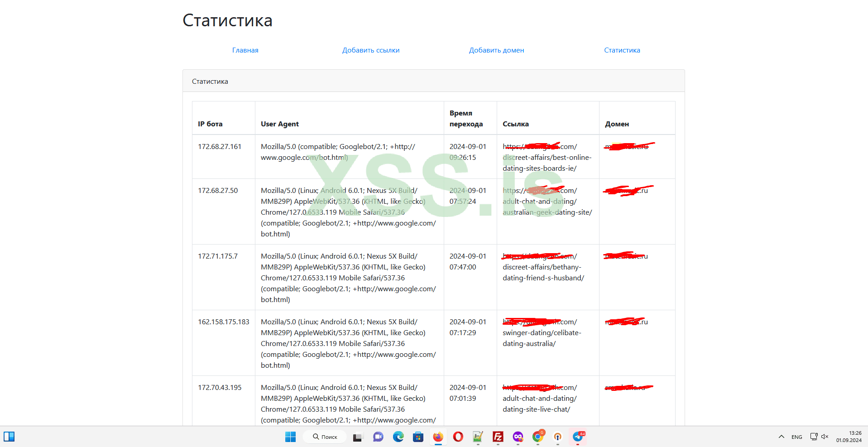Open the Windows Start menu
868x447 pixels.
click(x=290, y=437)
